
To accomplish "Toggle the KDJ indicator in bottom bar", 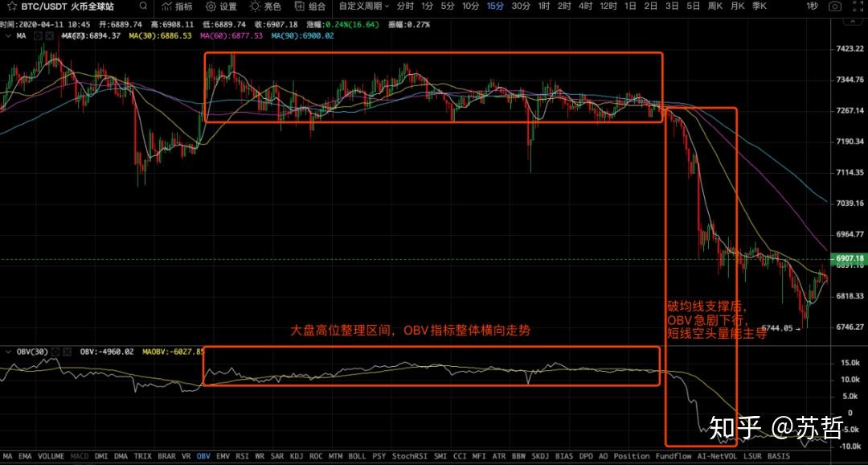I will click(297, 456).
